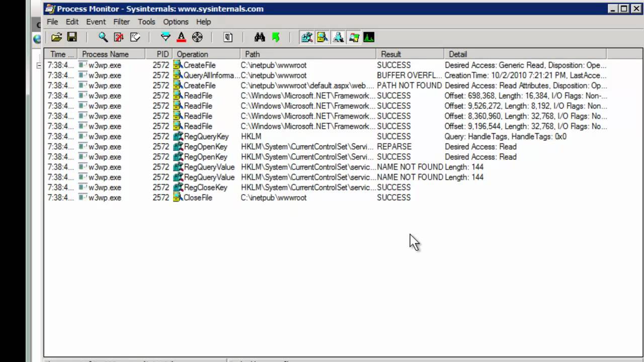Select the QueryAllInforma... operation row
This screenshot has height=362, width=644.
tap(326, 75)
